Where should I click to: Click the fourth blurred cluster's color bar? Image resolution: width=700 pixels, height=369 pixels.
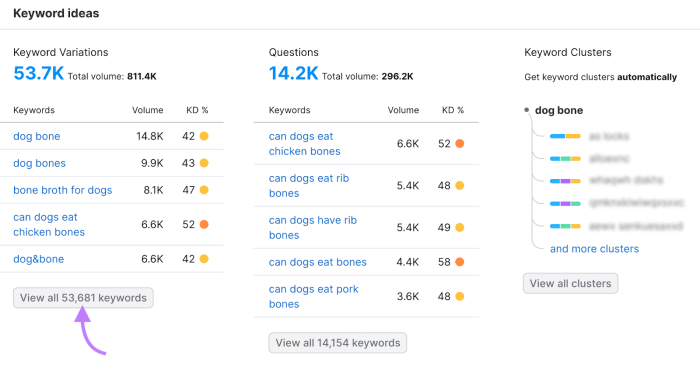tap(565, 203)
